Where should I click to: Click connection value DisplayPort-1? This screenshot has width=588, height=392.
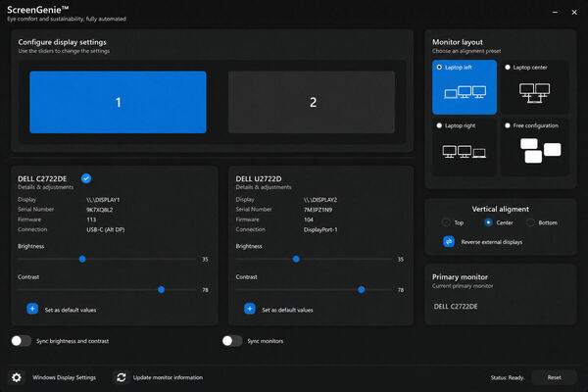coord(320,229)
